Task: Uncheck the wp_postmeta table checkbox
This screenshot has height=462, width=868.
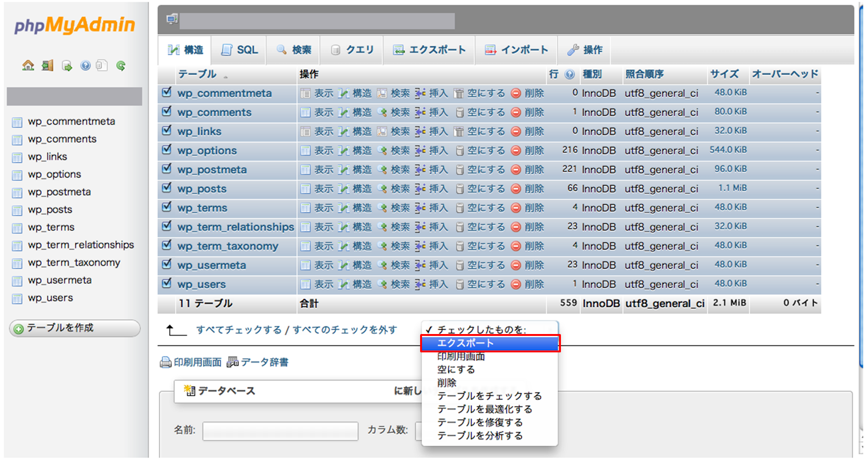Action: coord(166,169)
